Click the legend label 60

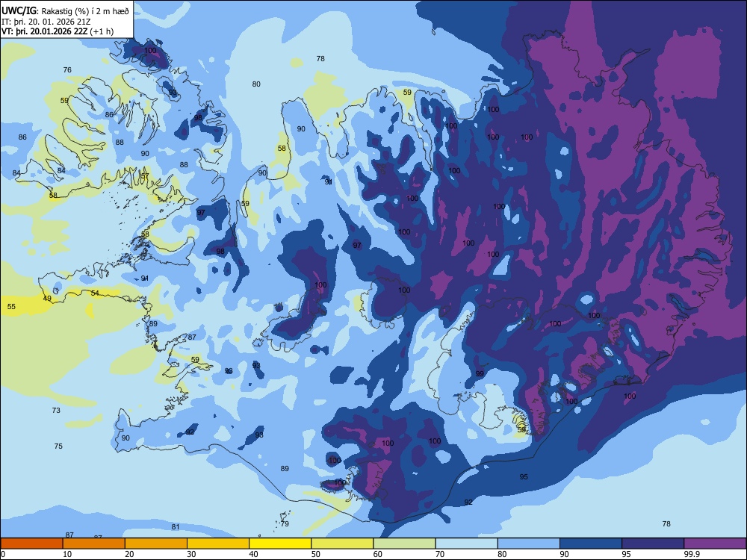(x=378, y=554)
